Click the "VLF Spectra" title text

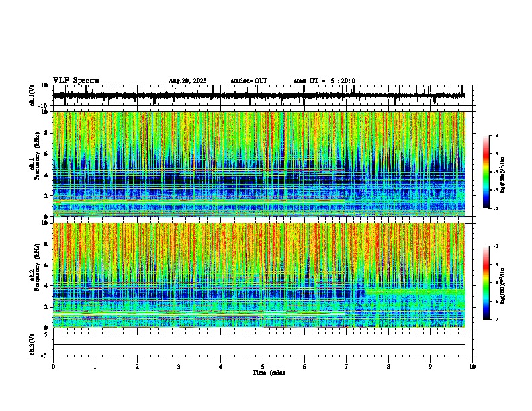(76, 80)
